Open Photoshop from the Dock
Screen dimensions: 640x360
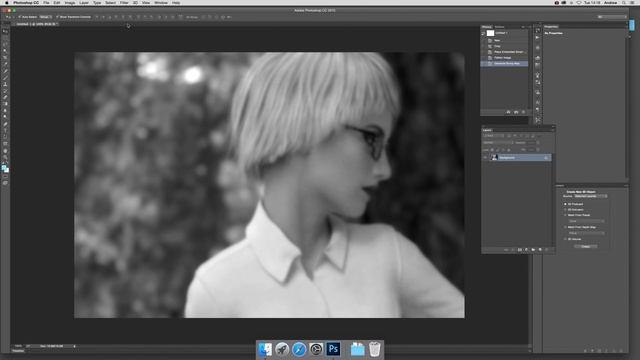pyautogui.click(x=333, y=349)
